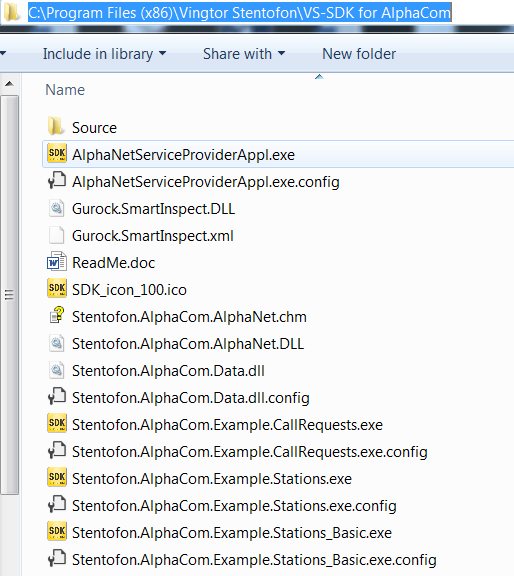Viewport: 514px width, 576px height.
Task: Select Stentofon.AlphaCom.Data.dll.config file name
Action: click(x=191, y=398)
